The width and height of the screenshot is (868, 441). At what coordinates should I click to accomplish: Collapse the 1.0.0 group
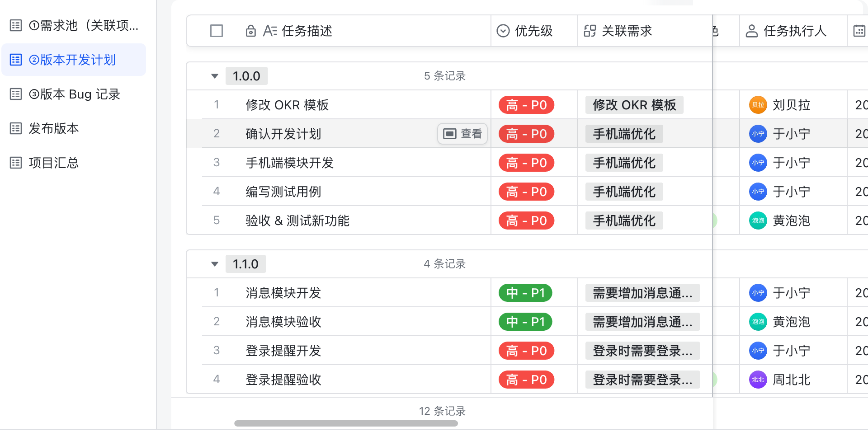[x=214, y=75]
